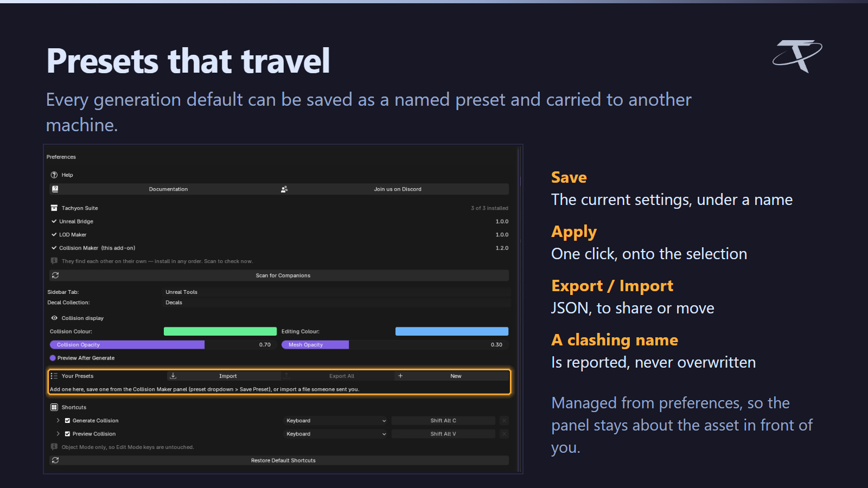Click the Unreal Bridge installed checkmark
868x488 pixels.
click(x=54, y=221)
